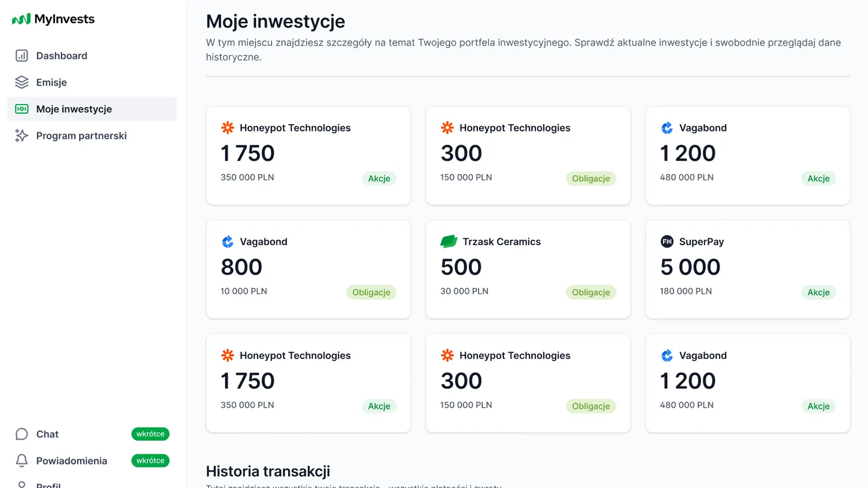
Task: Open the Moje inwestycje sidebar entry
Action: (74, 108)
